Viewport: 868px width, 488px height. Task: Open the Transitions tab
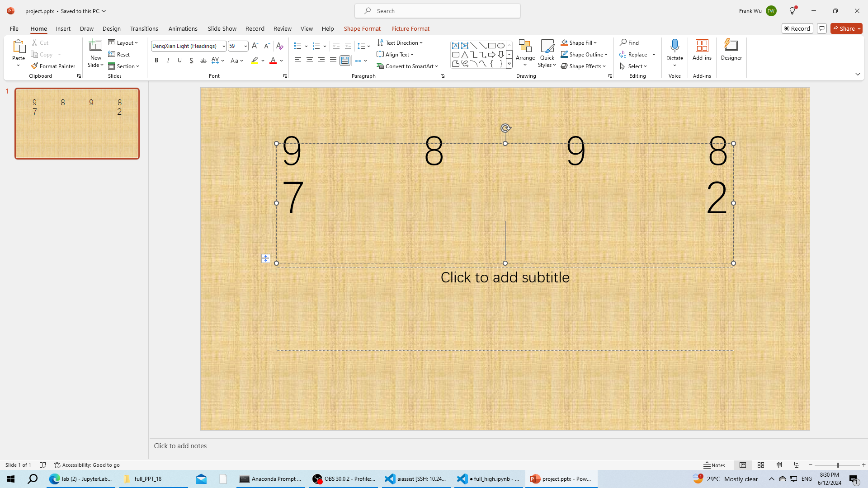tap(144, 28)
